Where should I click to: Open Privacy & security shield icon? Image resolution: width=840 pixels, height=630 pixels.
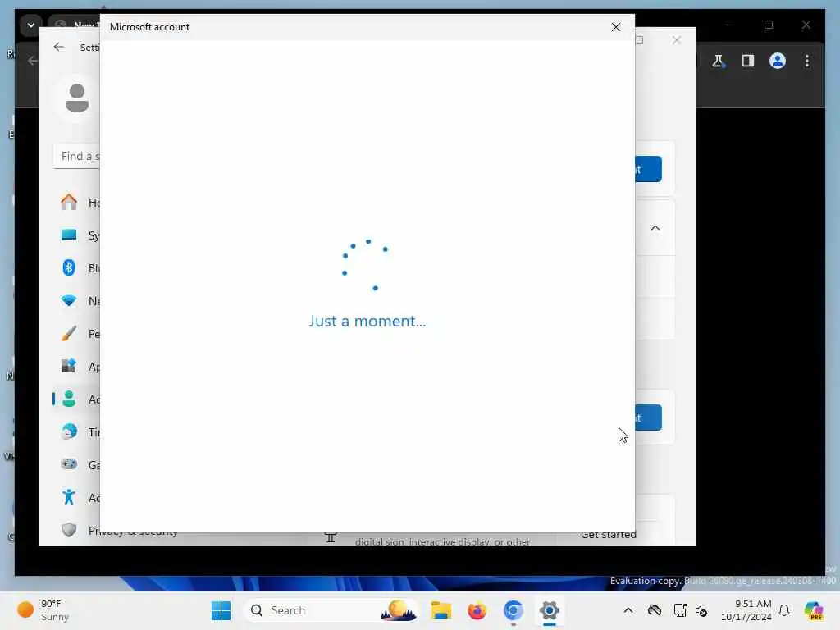coord(69,530)
